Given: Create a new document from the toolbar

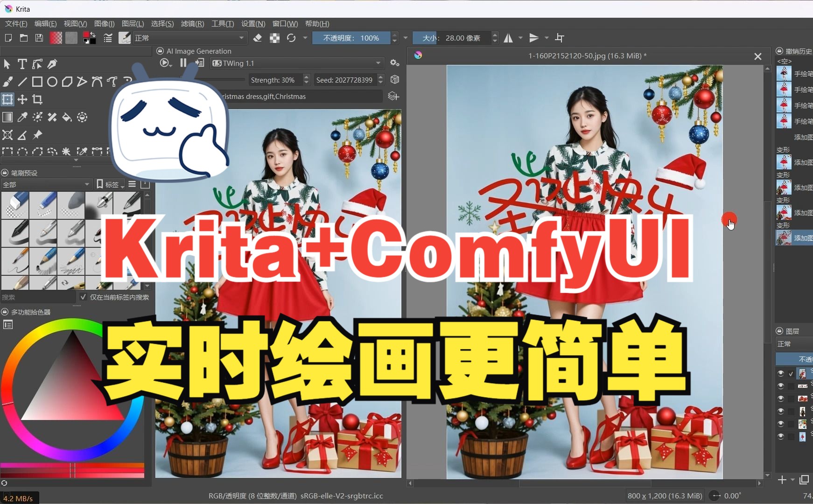Looking at the screenshot, I should click(x=8, y=38).
